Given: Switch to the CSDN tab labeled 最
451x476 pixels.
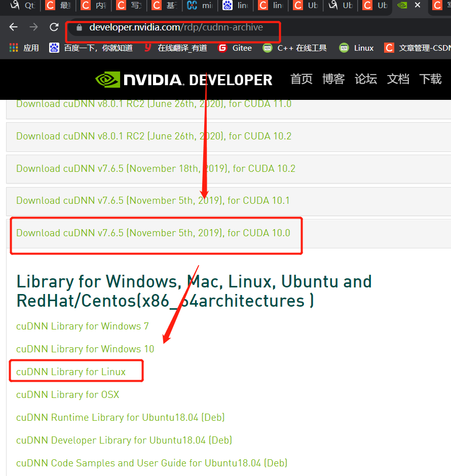Looking at the screenshot, I should point(58,5).
